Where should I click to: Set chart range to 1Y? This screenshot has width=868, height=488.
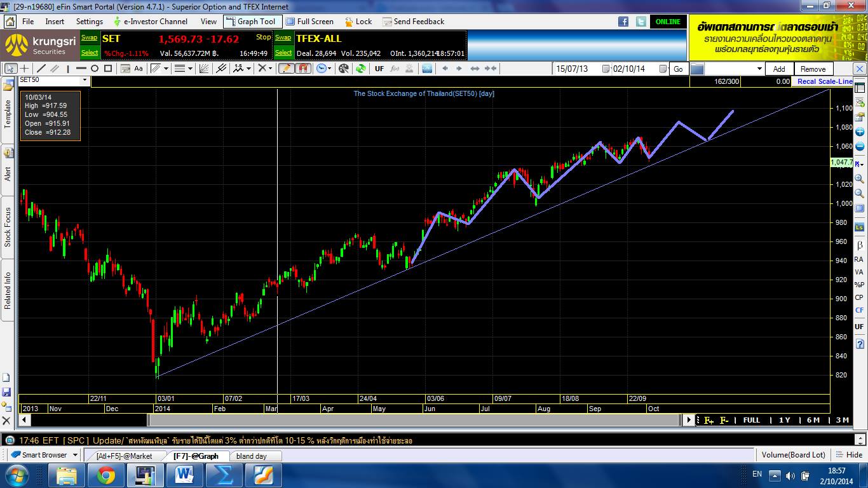click(x=784, y=420)
